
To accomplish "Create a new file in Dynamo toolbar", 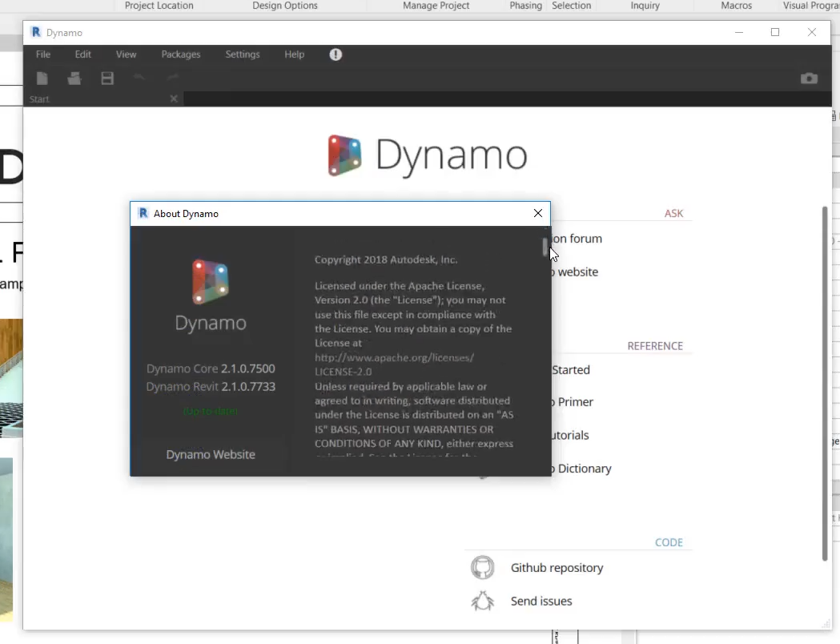I will (x=42, y=78).
